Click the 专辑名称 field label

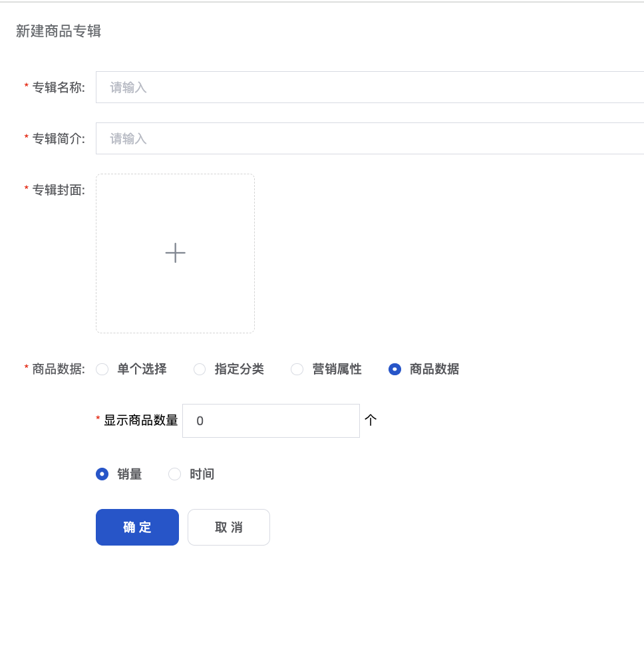[59, 87]
